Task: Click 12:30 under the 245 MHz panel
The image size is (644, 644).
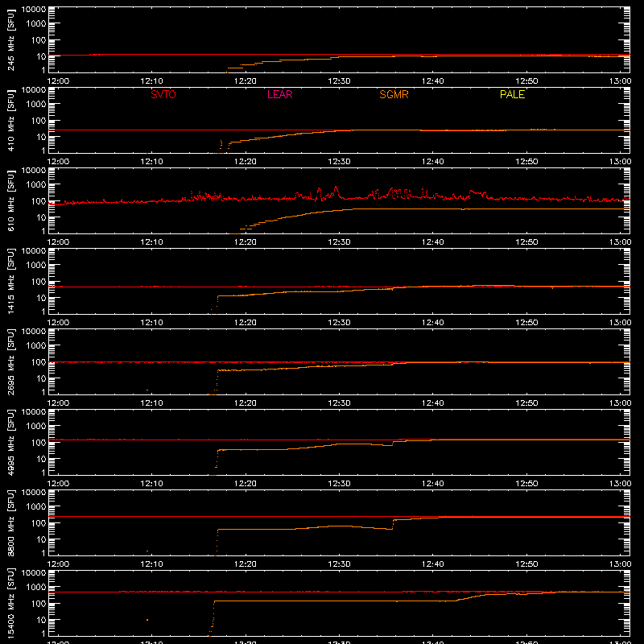Action: pos(339,81)
